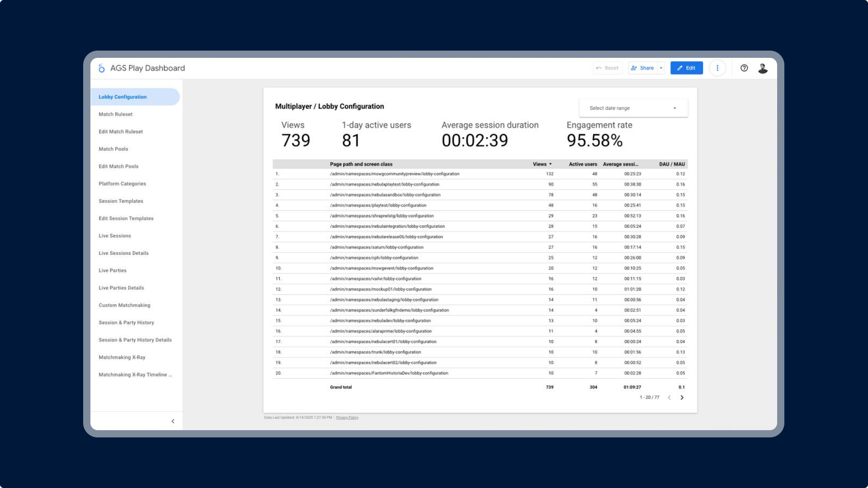Open the Select date range dropdown
This screenshot has height=488, width=868.
(x=633, y=108)
